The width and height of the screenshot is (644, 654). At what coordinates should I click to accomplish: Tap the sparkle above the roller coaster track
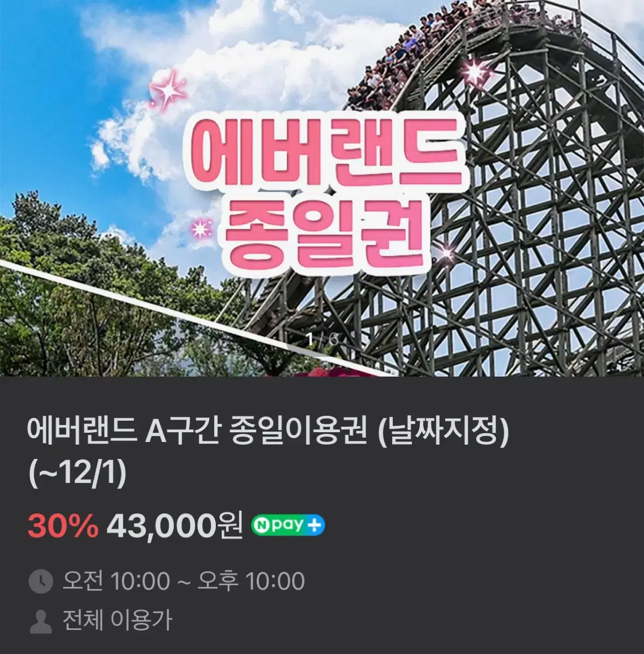[475, 71]
